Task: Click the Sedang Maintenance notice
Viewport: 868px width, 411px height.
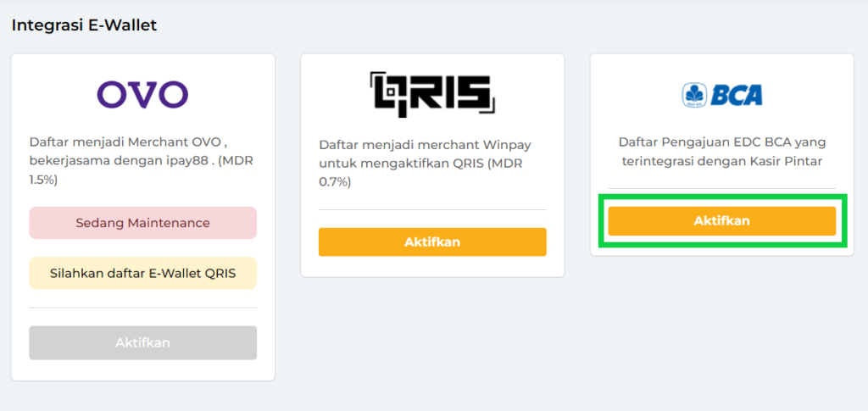Action: pos(142,223)
